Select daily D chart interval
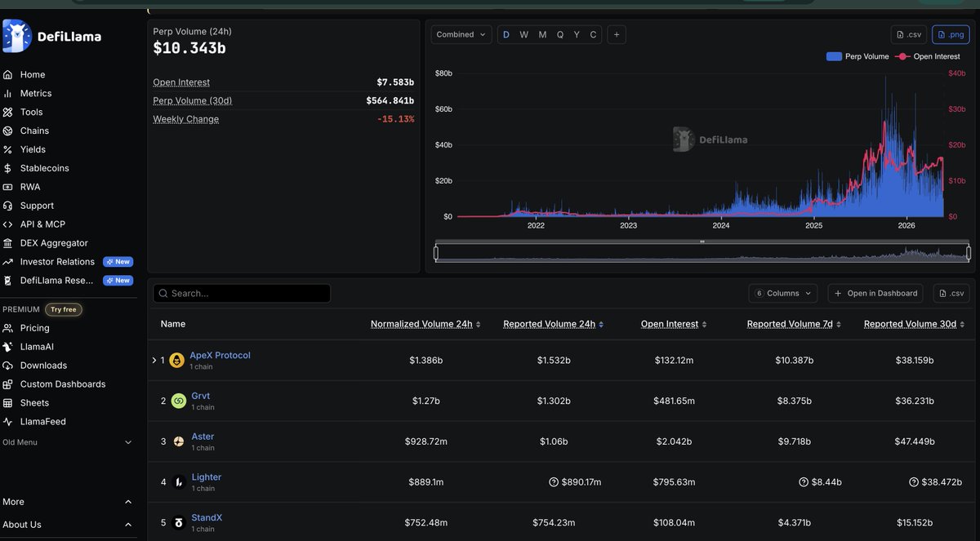 pos(506,34)
